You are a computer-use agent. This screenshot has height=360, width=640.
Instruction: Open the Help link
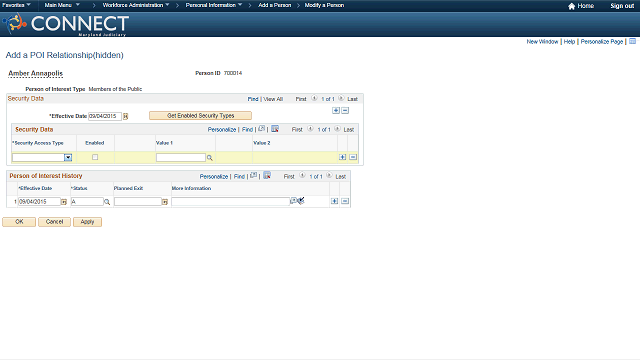pyautogui.click(x=569, y=42)
